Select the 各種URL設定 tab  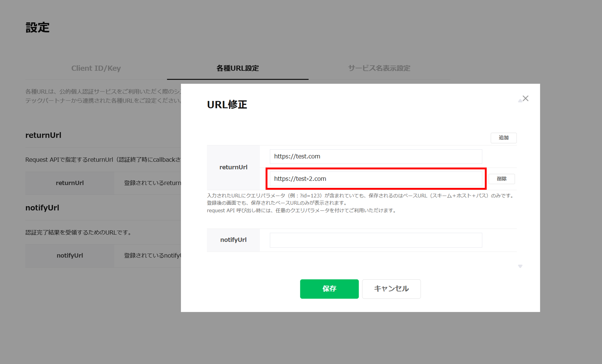point(238,68)
